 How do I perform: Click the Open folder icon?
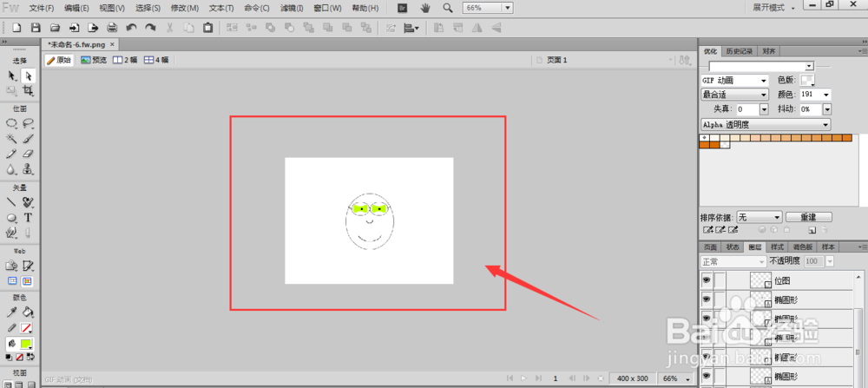tap(55, 27)
